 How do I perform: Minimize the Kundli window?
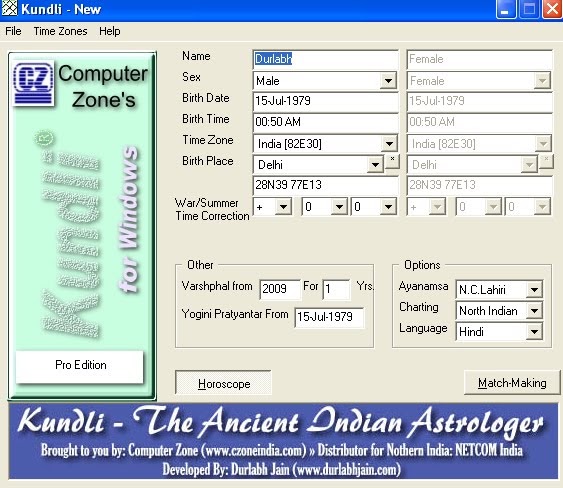coord(506,9)
